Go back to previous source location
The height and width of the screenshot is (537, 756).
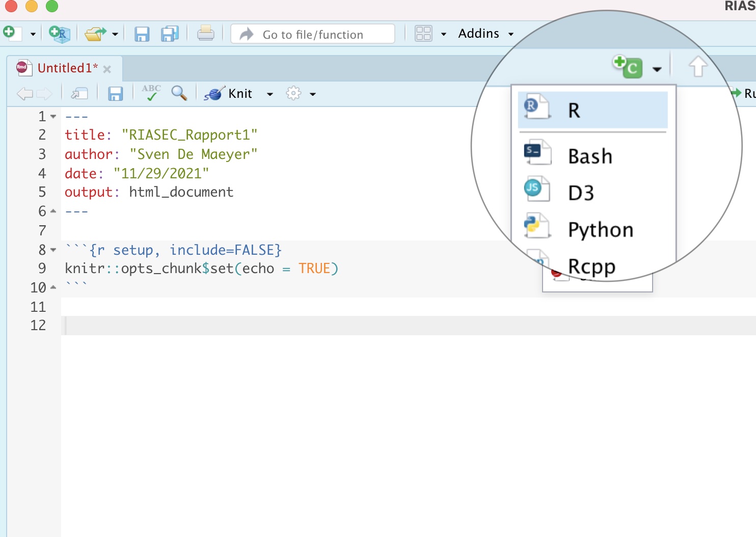pos(24,94)
